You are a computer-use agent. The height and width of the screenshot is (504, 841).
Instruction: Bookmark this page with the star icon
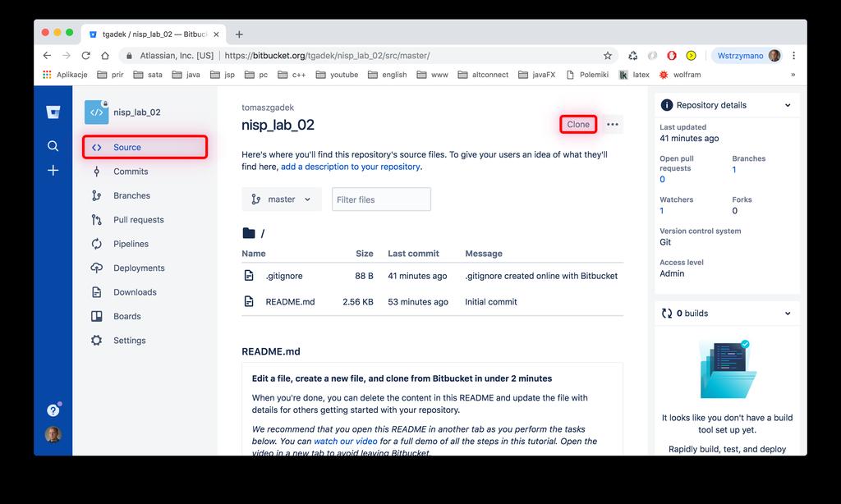coord(608,55)
